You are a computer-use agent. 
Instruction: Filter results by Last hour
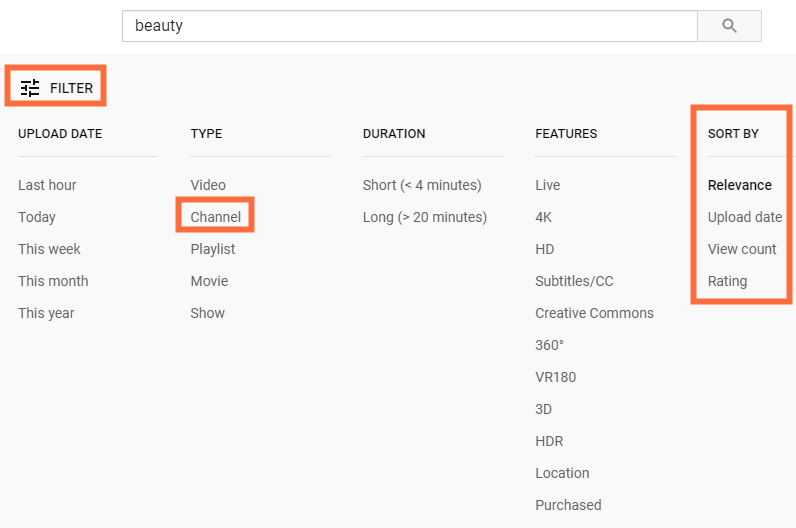(47, 185)
